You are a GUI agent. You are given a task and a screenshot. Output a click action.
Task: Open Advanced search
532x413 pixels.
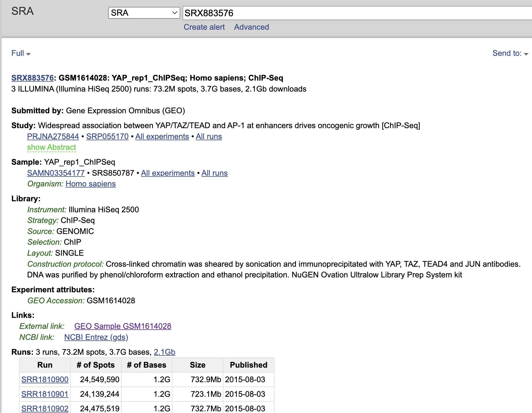tap(251, 27)
